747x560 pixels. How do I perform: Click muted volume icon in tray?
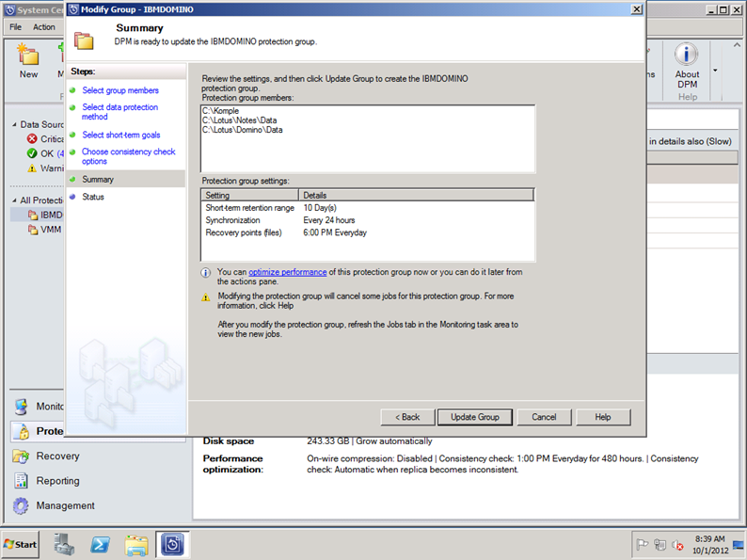point(677,544)
